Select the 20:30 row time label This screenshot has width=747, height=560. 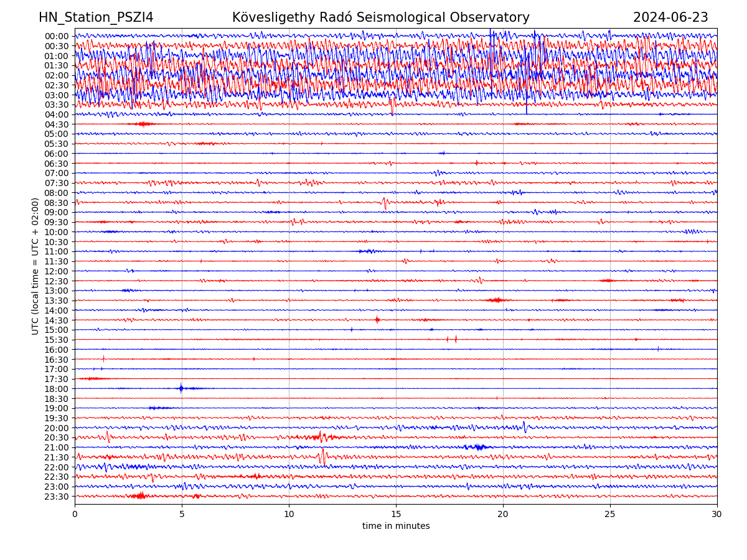pyautogui.click(x=56, y=438)
